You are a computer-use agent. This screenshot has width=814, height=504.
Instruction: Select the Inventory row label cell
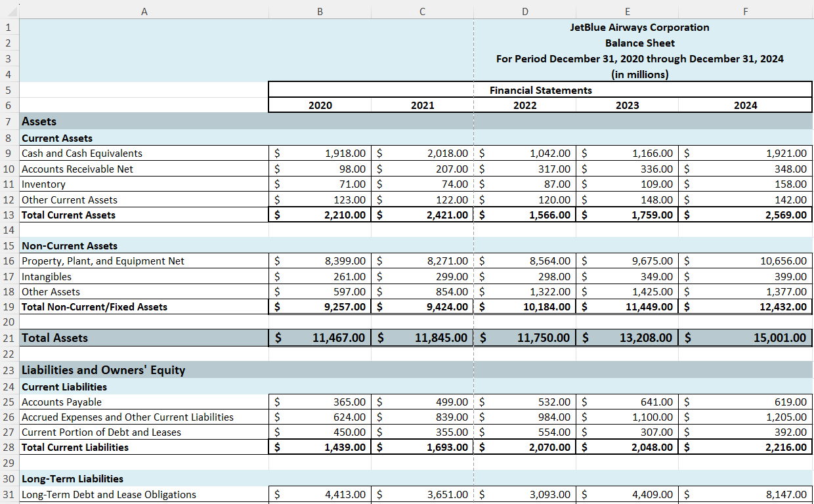(43, 184)
